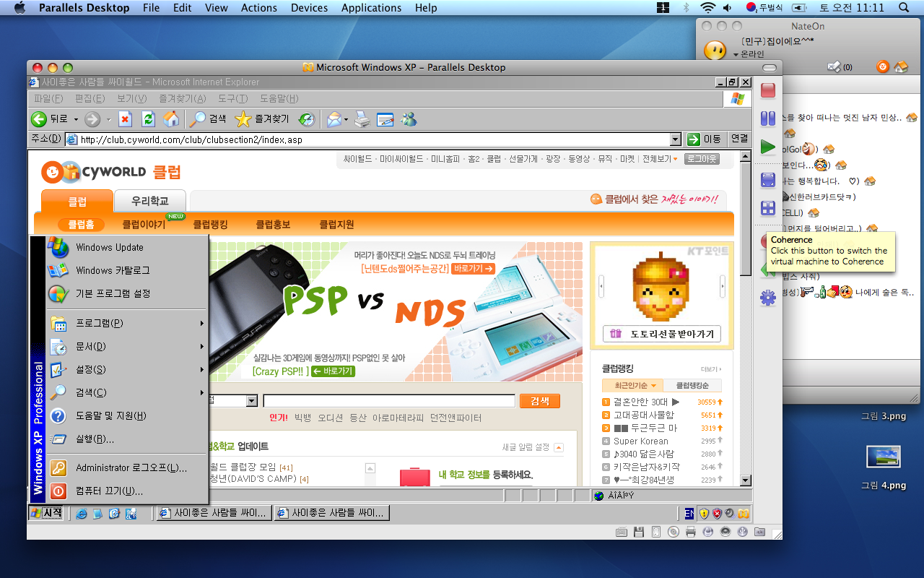The width and height of the screenshot is (924, 578).
Task: Click the IE page vertical scrollbar
Action: click(746, 317)
